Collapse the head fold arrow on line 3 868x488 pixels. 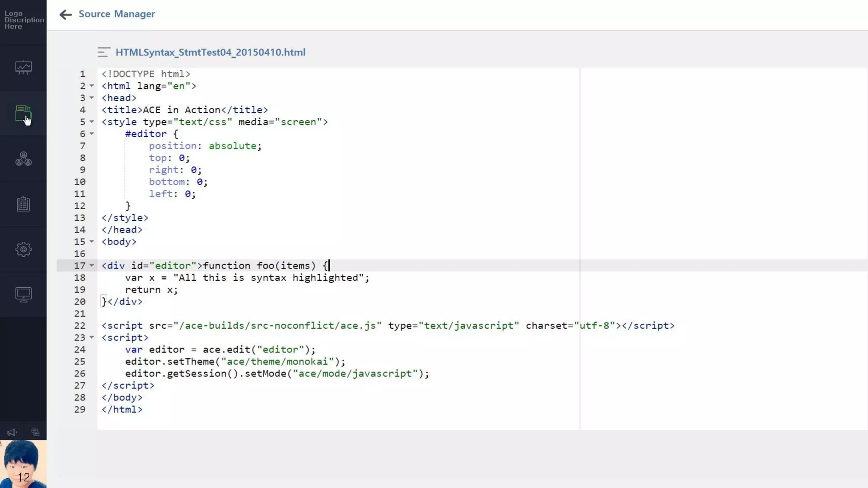(x=92, y=98)
